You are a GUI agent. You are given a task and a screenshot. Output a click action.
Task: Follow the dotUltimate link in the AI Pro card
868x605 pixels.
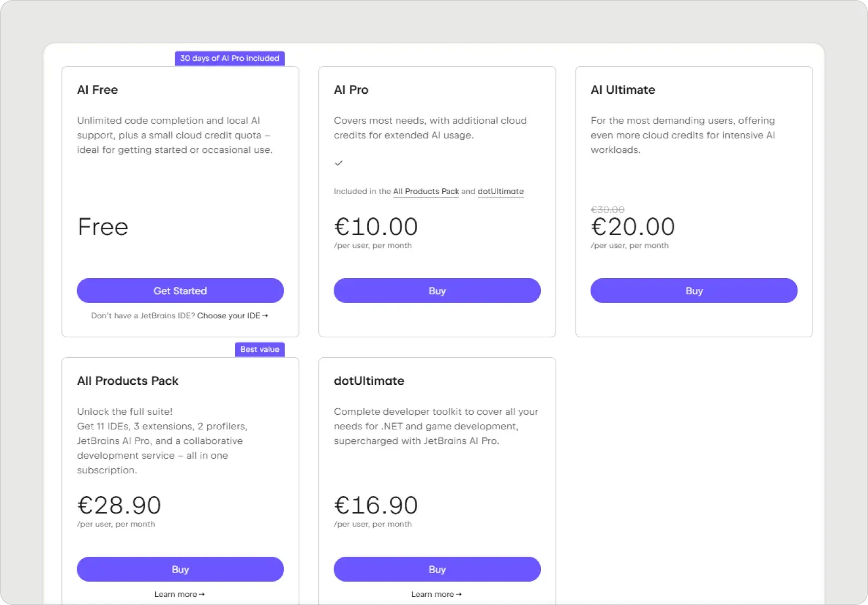pos(500,191)
